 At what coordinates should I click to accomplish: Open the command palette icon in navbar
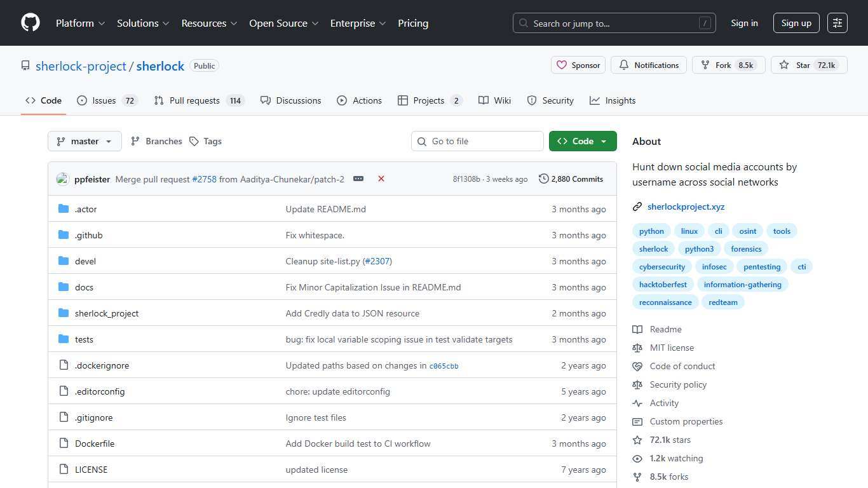tap(837, 23)
